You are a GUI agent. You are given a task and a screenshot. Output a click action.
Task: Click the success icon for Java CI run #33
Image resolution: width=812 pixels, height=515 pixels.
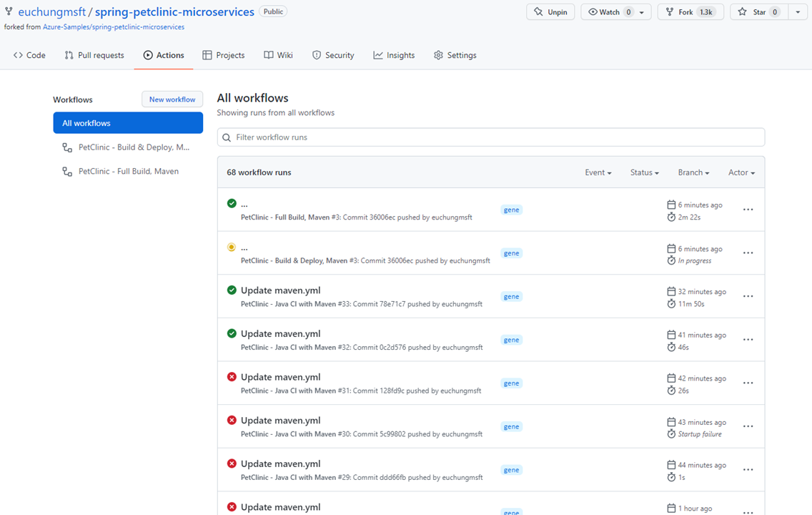click(x=232, y=290)
